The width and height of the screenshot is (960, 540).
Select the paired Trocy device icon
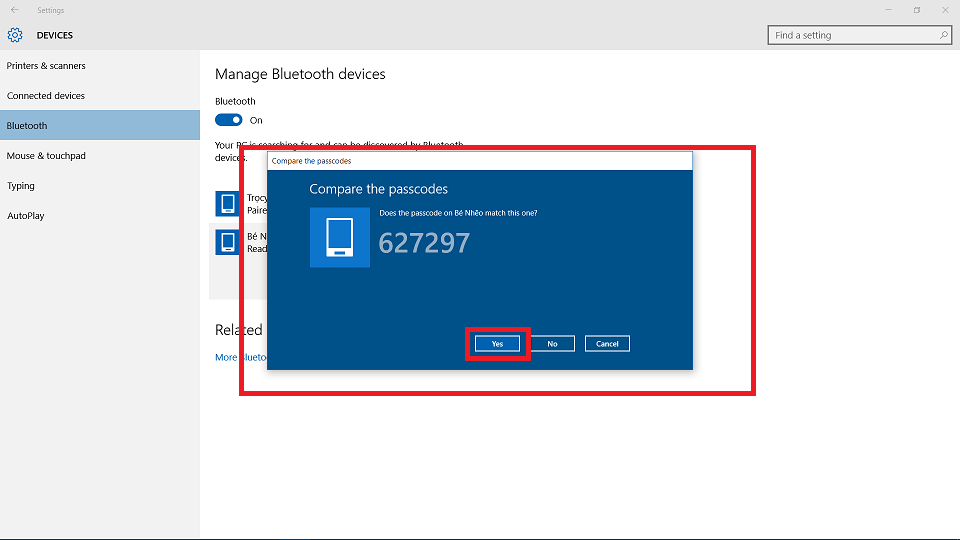(227, 203)
